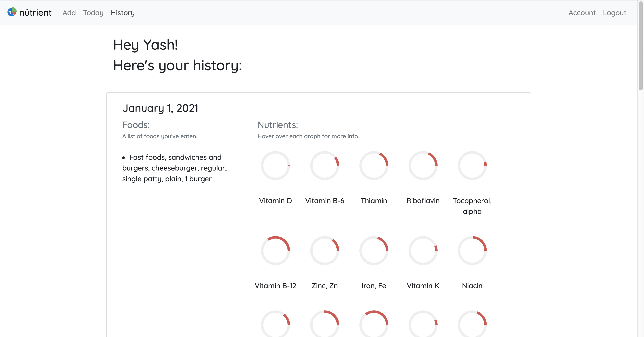Open the History page
Image resolution: width=644 pixels, height=337 pixels.
pyautogui.click(x=123, y=13)
